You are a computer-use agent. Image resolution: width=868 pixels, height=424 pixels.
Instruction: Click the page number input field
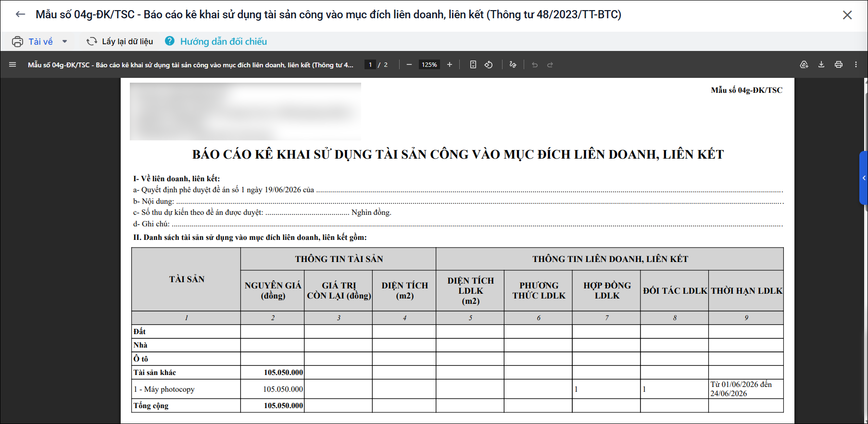click(x=370, y=64)
